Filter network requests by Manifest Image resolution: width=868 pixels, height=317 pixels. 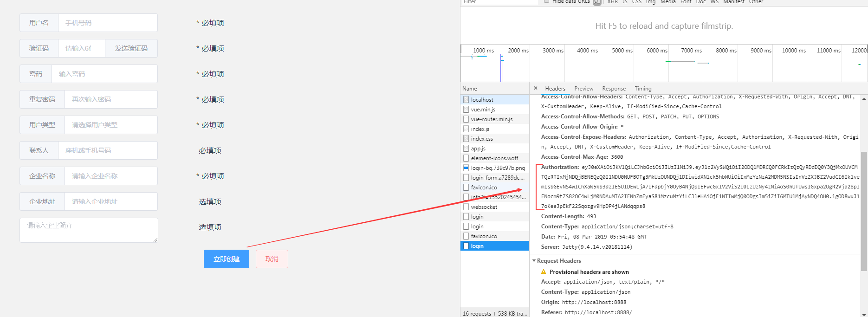tap(733, 2)
